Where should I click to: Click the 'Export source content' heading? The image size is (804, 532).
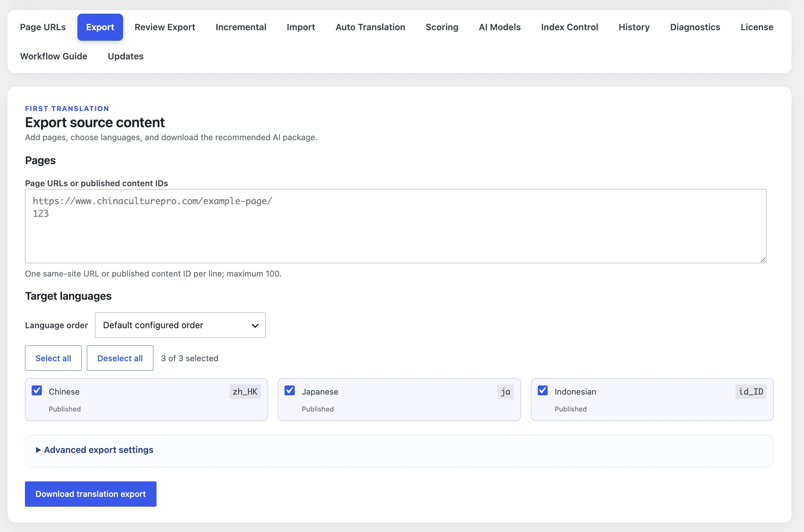(95, 123)
